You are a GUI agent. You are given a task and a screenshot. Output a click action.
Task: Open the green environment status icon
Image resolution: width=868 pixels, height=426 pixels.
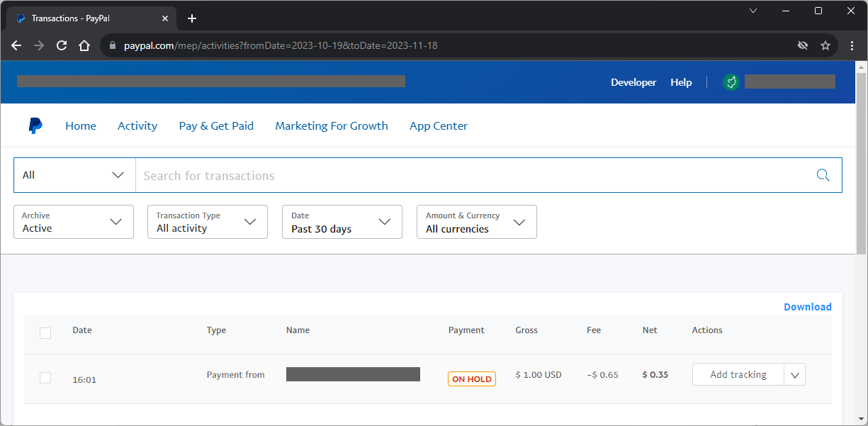[x=731, y=82]
